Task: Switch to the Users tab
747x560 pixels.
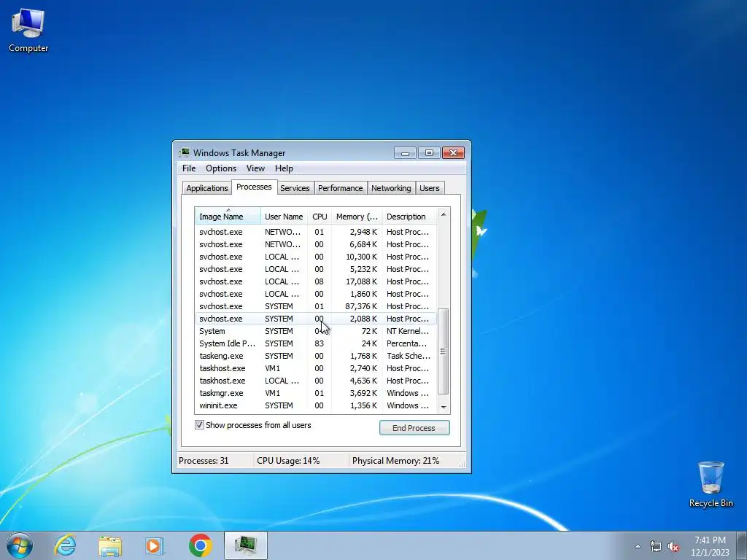Action: click(x=429, y=188)
